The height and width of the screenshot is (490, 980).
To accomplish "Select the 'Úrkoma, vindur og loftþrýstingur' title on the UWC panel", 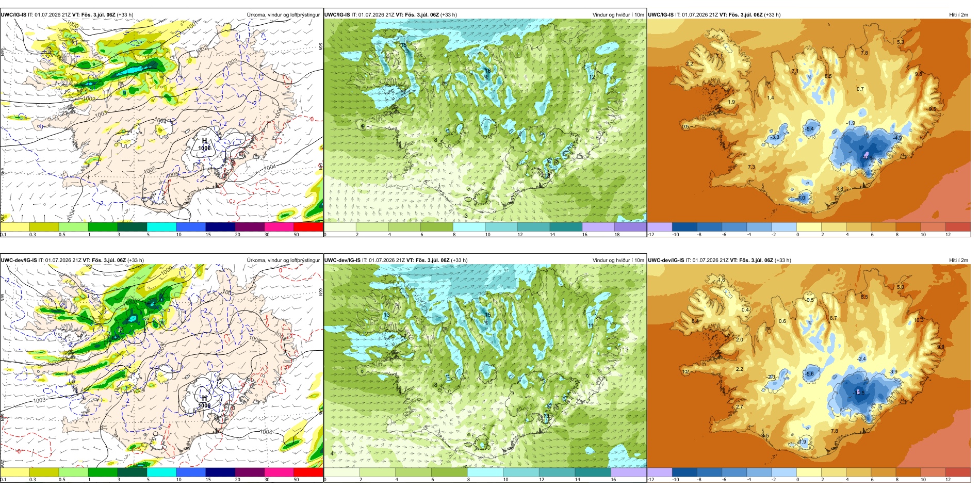I will click(283, 14).
